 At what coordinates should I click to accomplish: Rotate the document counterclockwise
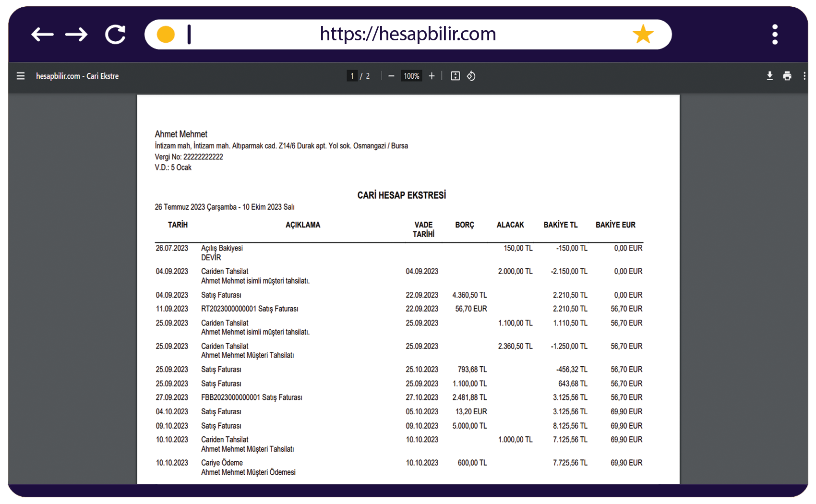[x=471, y=76]
